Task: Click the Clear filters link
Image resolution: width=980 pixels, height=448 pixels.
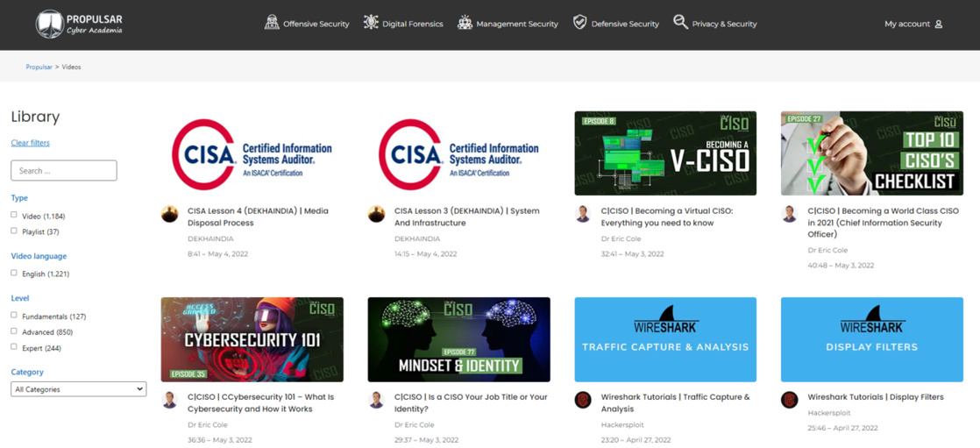Action: [30, 142]
